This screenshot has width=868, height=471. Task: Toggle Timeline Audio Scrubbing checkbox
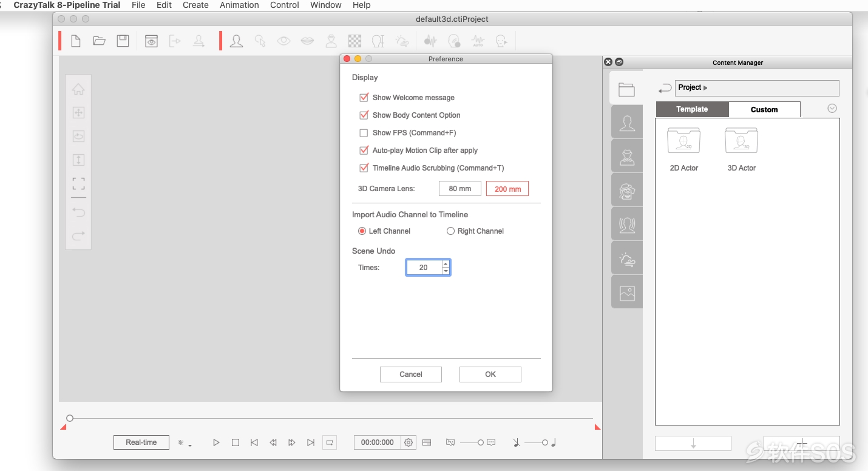pyautogui.click(x=364, y=168)
